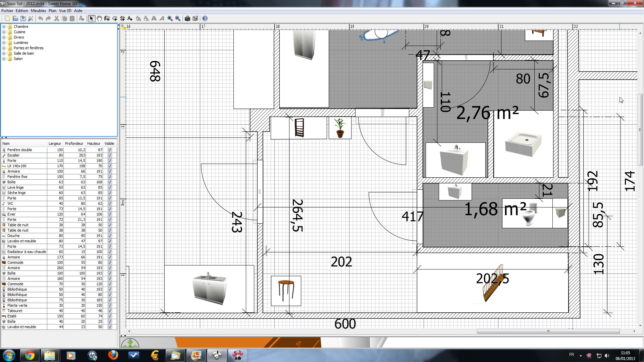Click the plan horizontal scrollbar thumb
Screen dimensions: 644x362
[548, 331]
